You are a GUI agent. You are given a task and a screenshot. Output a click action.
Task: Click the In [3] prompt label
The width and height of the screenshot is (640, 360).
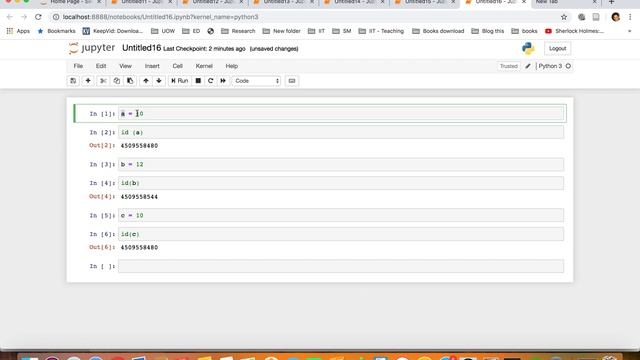click(102, 164)
